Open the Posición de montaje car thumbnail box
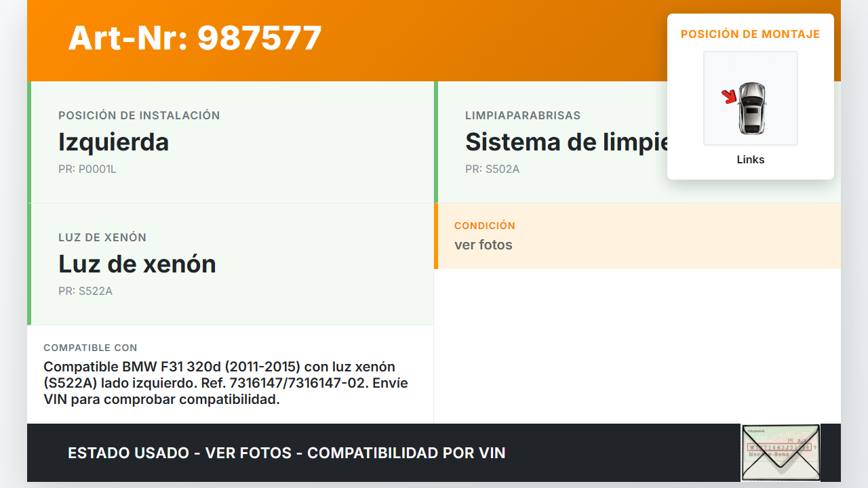The image size is (868, 488). (751, 98)
